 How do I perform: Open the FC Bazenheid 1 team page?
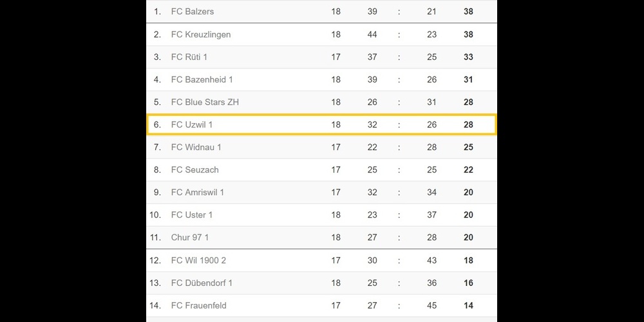coord(202,79)
